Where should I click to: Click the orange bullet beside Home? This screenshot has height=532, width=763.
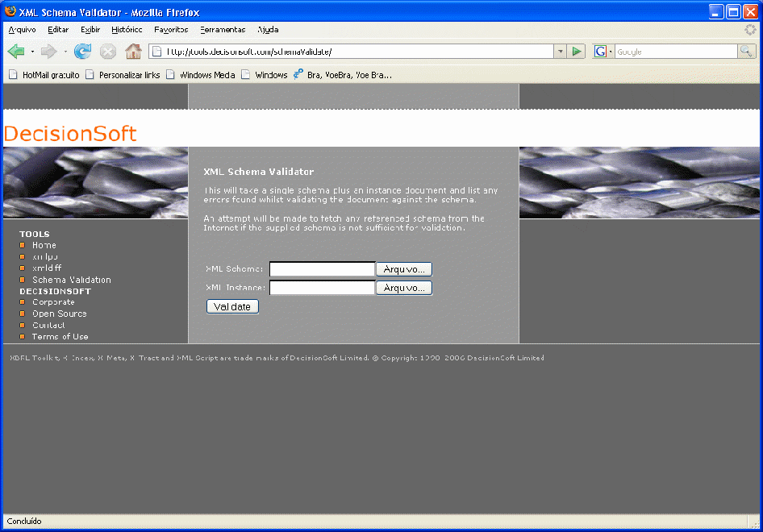[23, 245]
